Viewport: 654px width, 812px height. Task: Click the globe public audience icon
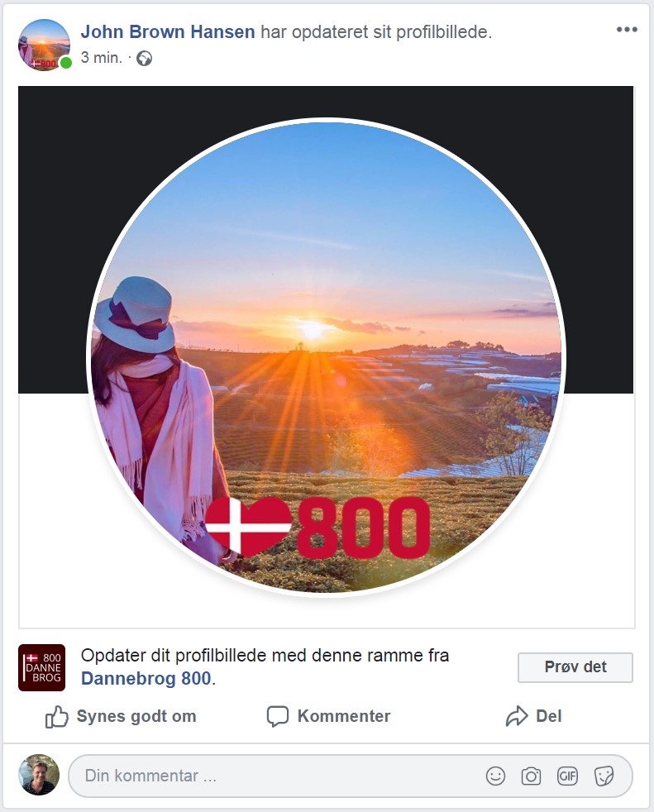(144, 59)
